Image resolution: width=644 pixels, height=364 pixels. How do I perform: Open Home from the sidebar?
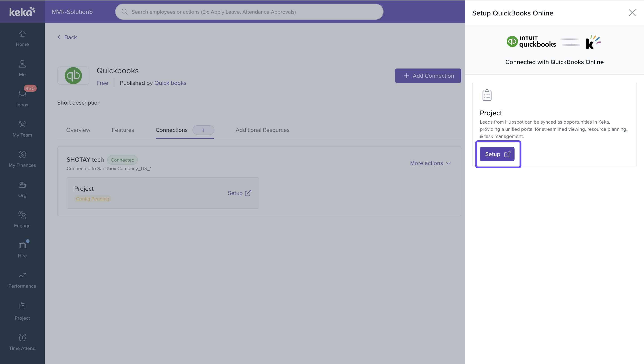22,38
